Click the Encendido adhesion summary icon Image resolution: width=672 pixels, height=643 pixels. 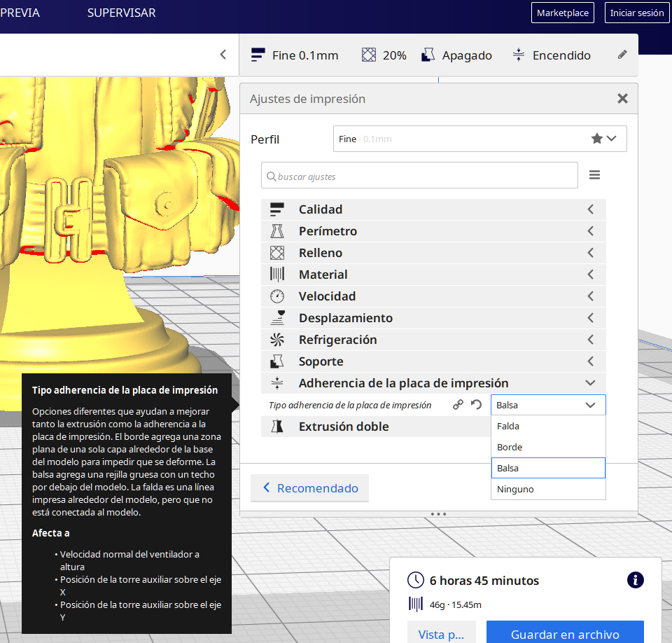click(x=519, y=55)
